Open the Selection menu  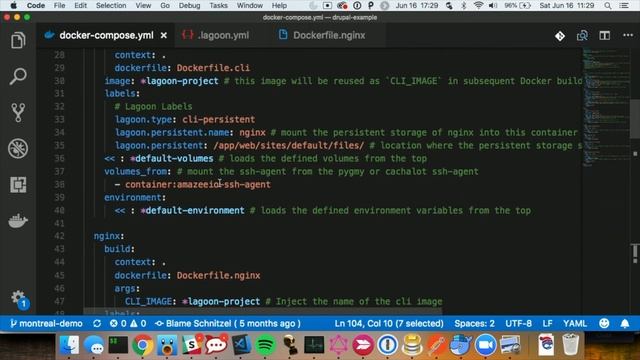click(x=111, y=5)
